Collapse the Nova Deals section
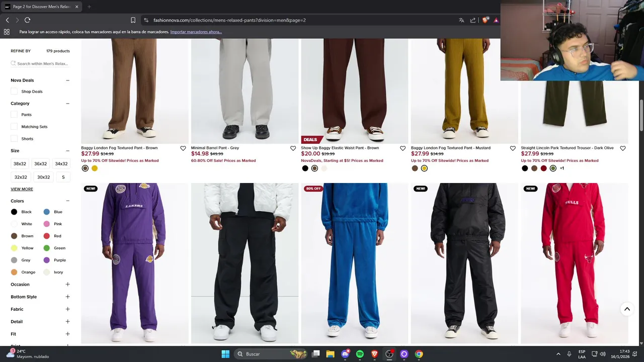Image resolution: width=644 pixels, height=362 pixels. point(67,80)
